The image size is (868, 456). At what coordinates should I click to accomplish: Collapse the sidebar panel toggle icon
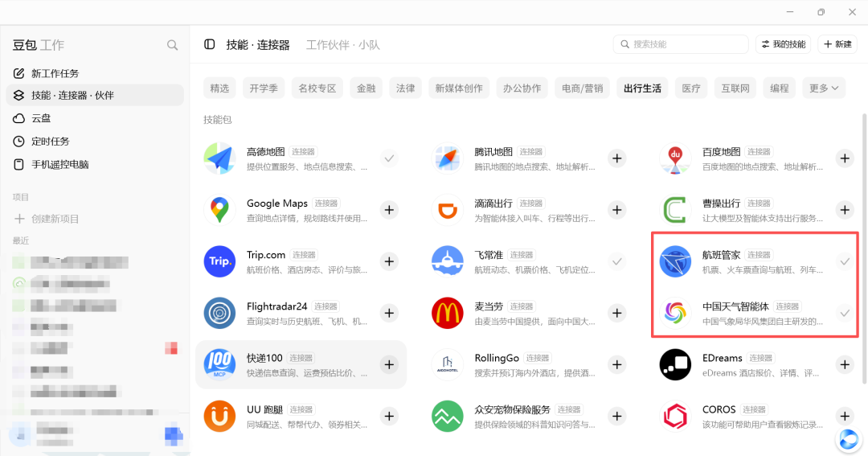[209, 44]
